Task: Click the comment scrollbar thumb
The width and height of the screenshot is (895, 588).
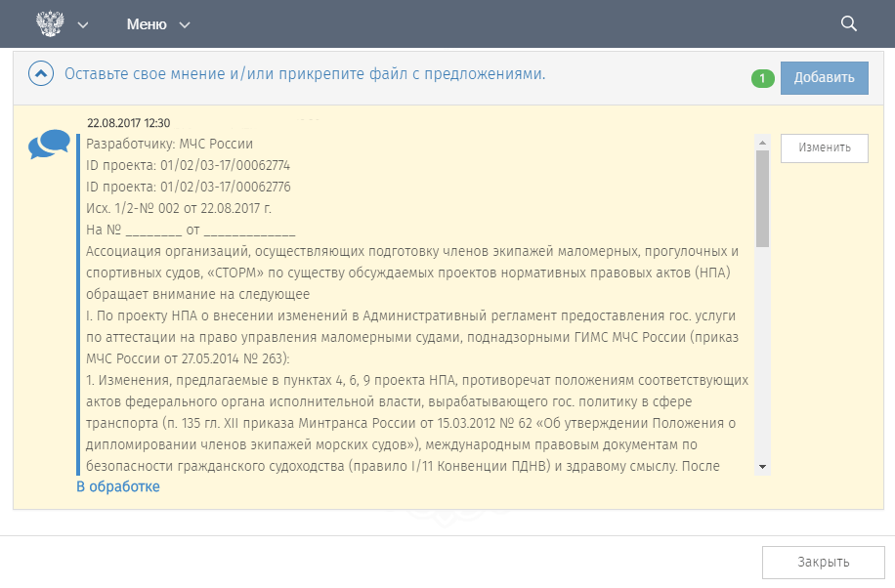Action: point(762,198)
